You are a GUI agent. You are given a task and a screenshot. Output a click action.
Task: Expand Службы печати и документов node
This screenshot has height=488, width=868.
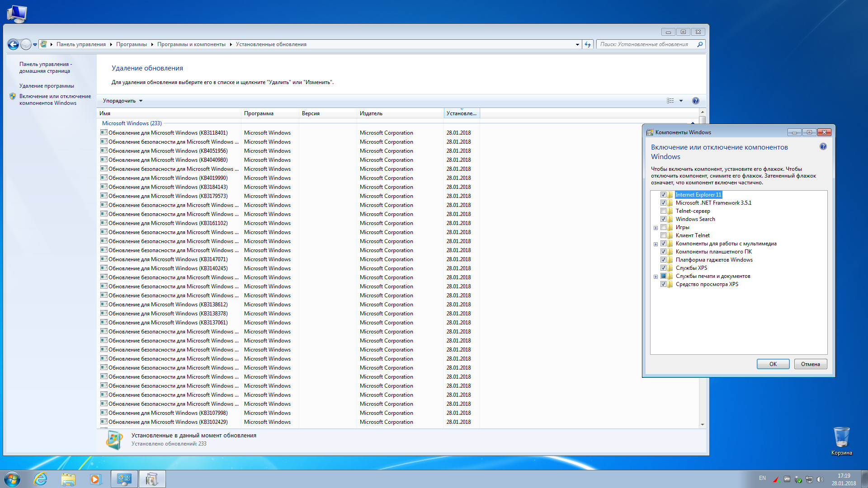coord(656,277)
